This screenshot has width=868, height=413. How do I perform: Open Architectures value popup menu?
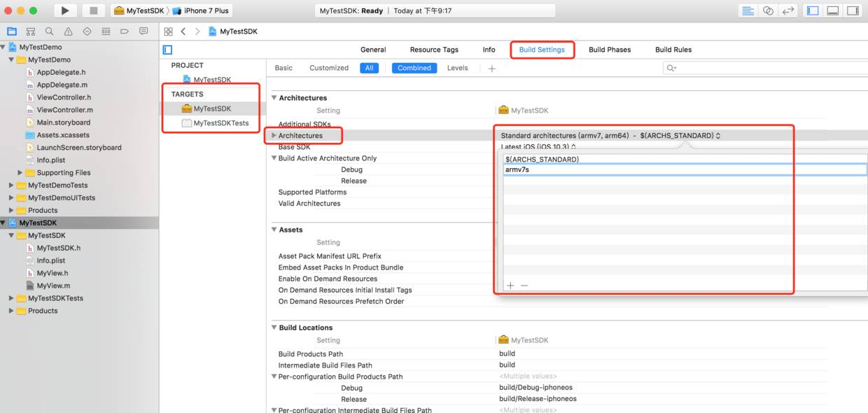[610, 136]
